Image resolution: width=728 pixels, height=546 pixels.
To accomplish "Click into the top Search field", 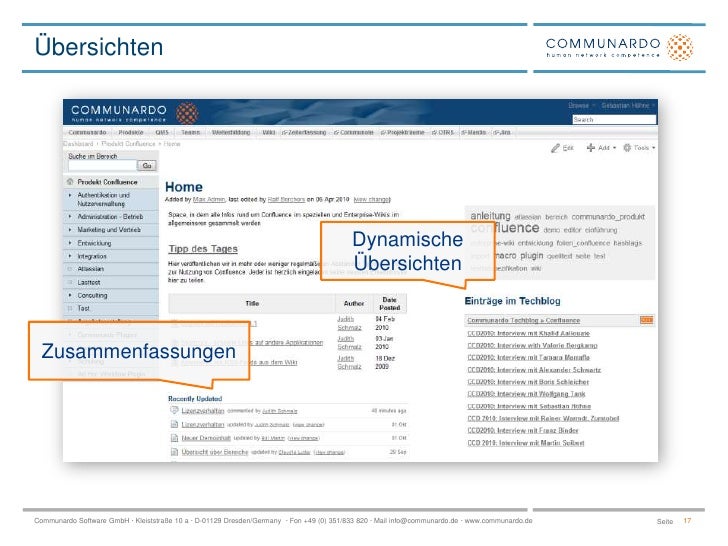I will pos(614,120).
